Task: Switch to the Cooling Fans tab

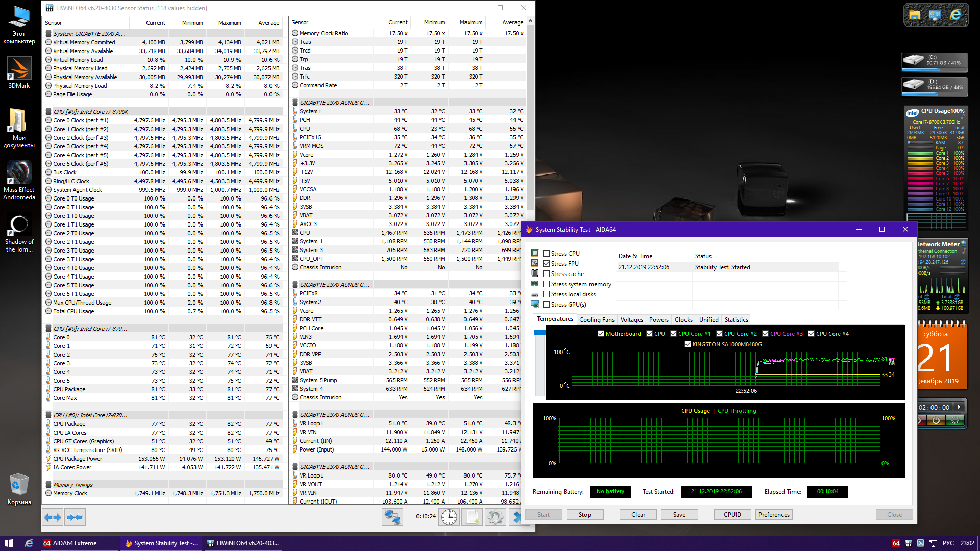Action: (597, 320)
